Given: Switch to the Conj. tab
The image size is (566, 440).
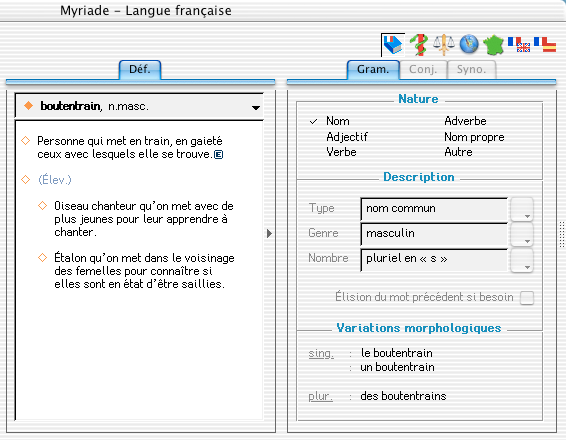Looking at the screenshot, I should (423, 69).
